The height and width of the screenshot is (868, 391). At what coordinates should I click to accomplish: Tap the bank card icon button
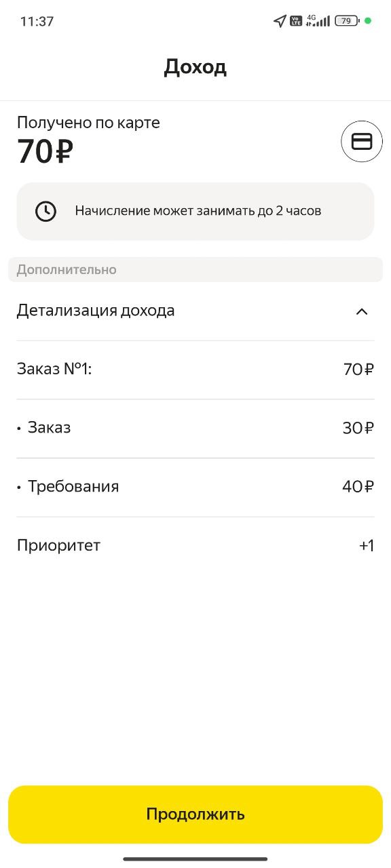(362, 141)
